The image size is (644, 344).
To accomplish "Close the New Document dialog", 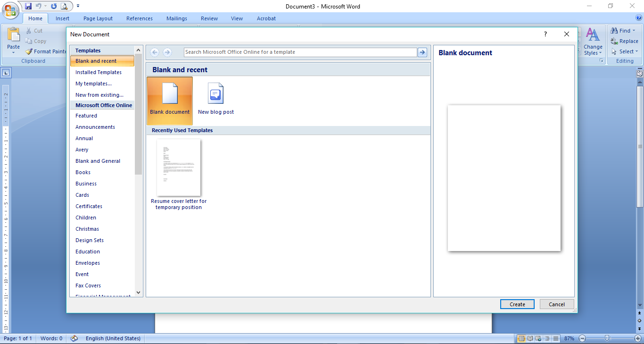I will coord(567,34).
